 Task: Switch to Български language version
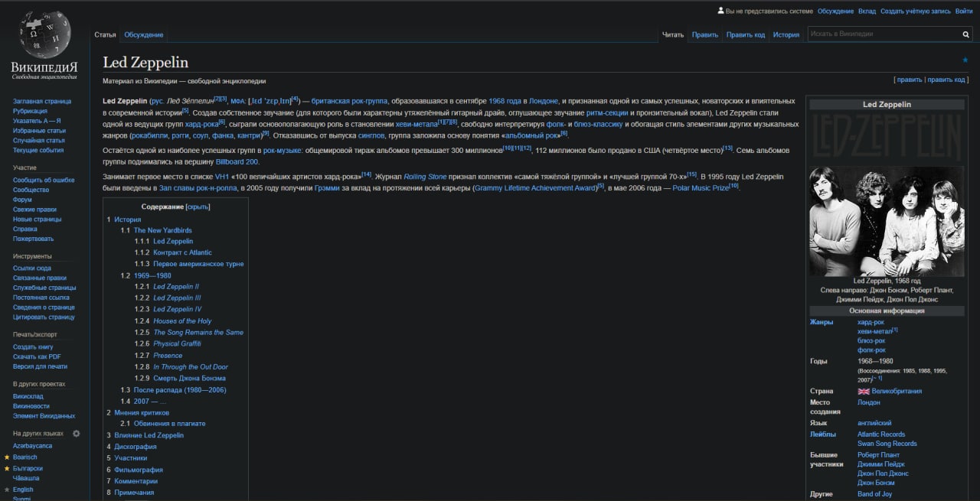coord(28,468)
